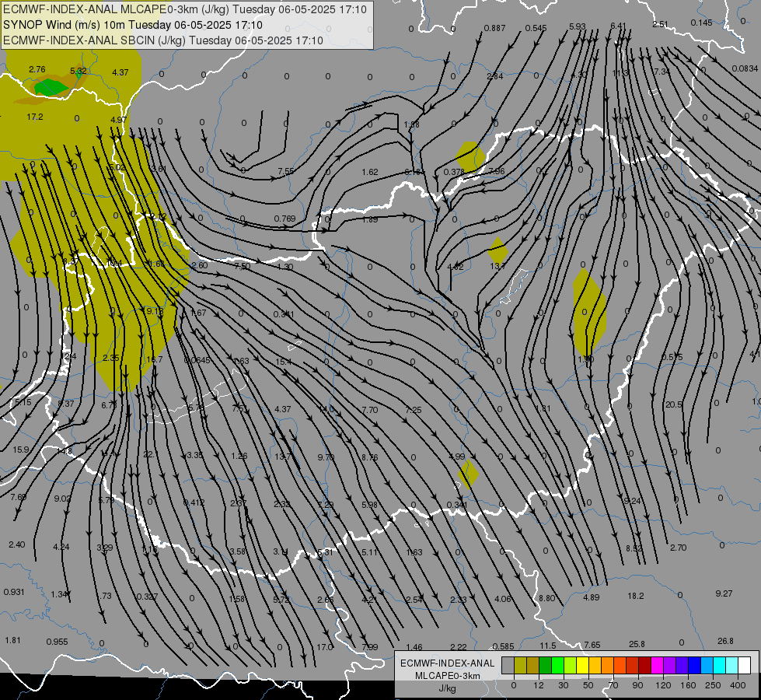Click the map value '0.145'
The width and height of the screenshot is (761, 700).
point(701,23)
